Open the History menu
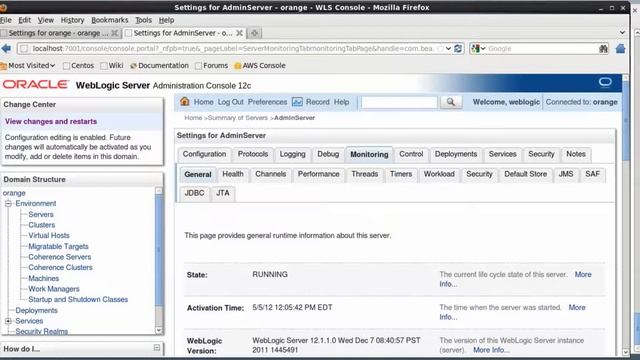Screen dimensions: 640x360 click(72, 20)
